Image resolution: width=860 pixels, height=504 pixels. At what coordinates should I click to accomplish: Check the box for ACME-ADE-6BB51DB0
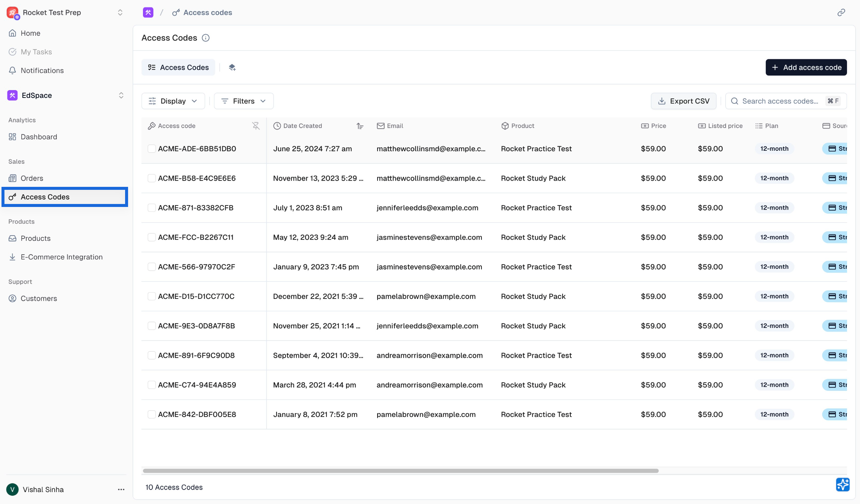pyautogui.click(x=152, y=149)
